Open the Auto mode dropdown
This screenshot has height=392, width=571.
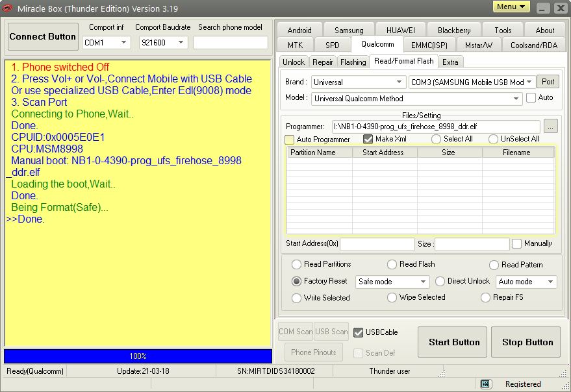(526, 282)
